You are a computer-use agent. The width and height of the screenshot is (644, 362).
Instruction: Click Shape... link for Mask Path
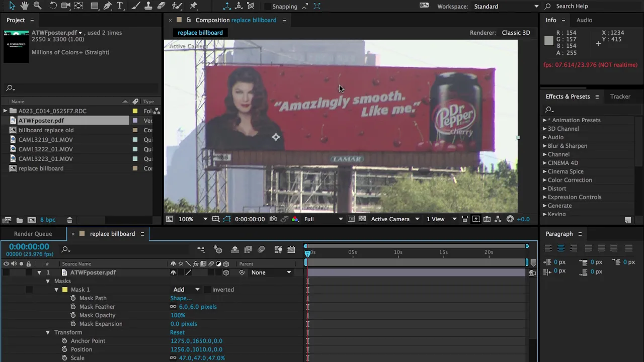181,298
